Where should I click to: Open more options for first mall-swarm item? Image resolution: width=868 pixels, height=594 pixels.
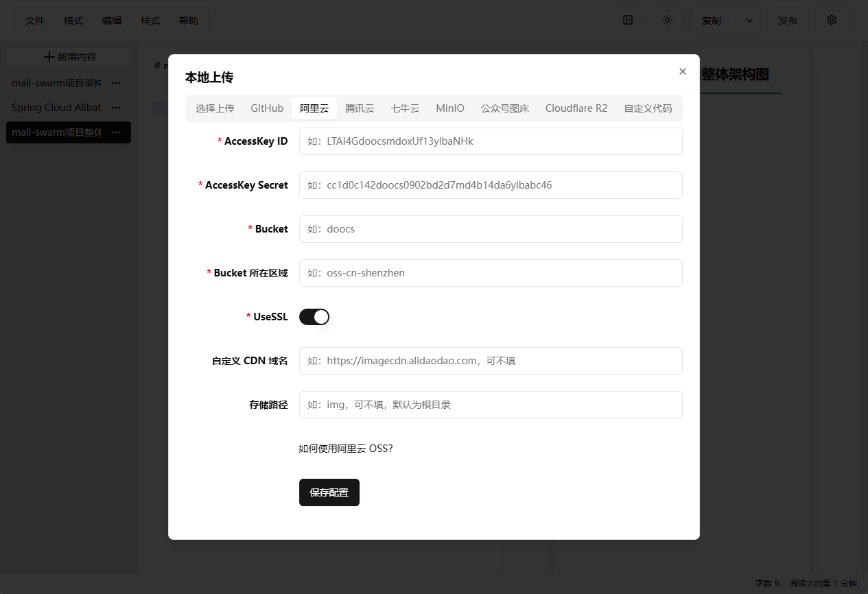(116, 83)
